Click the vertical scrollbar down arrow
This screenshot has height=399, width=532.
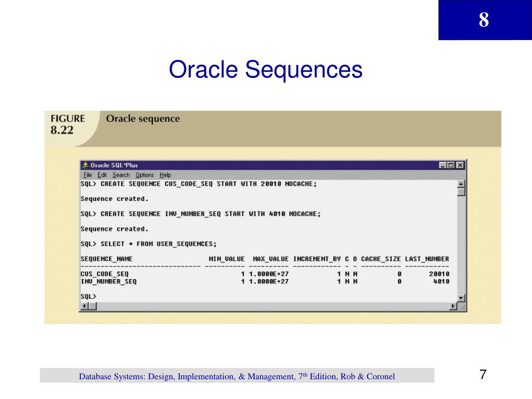pos(461,298)
